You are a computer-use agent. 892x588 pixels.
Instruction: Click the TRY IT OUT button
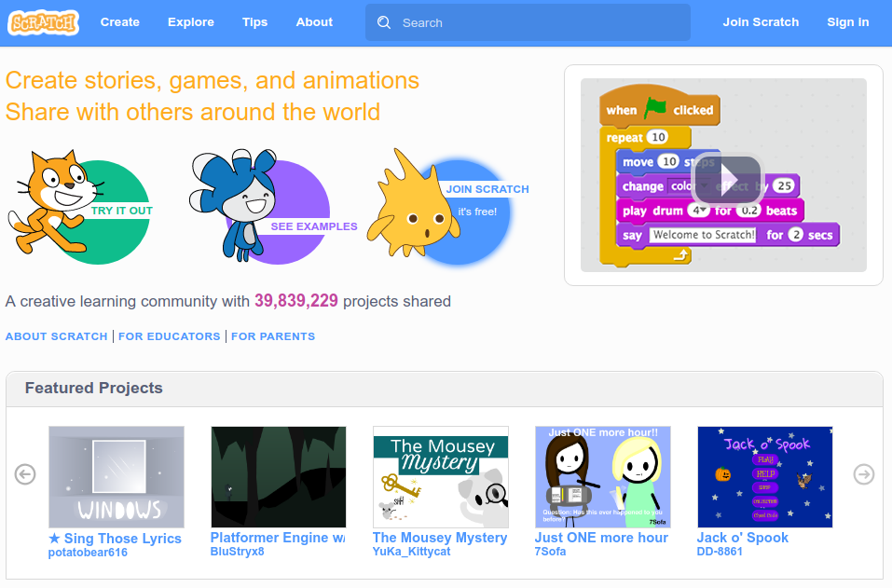(122, 211)
